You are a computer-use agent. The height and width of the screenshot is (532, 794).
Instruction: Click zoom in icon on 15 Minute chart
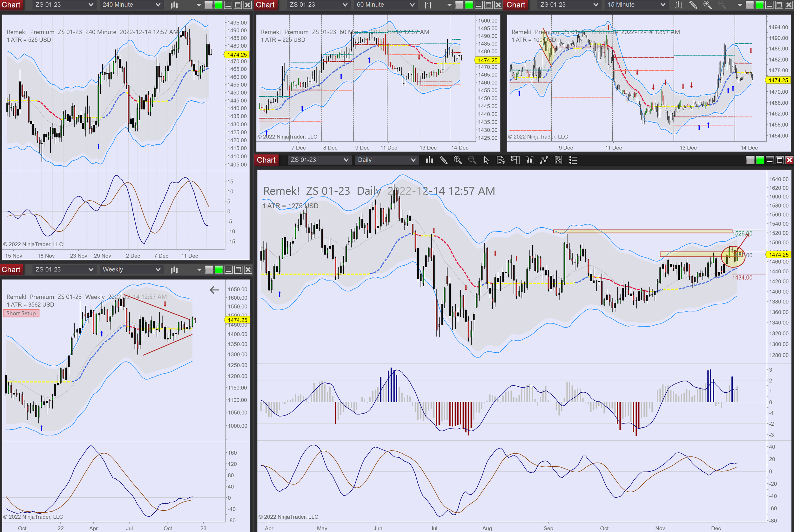point(707,5)
